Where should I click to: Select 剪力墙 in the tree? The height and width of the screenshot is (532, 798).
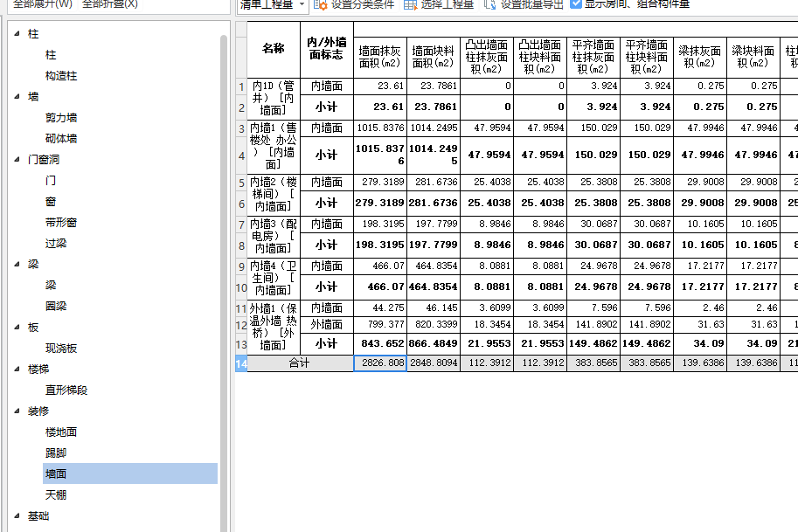coord(61,117)
